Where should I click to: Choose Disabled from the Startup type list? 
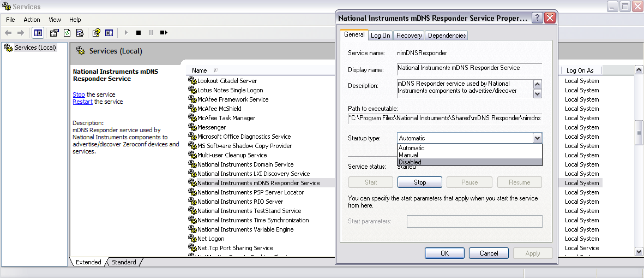tap(470, 162)
